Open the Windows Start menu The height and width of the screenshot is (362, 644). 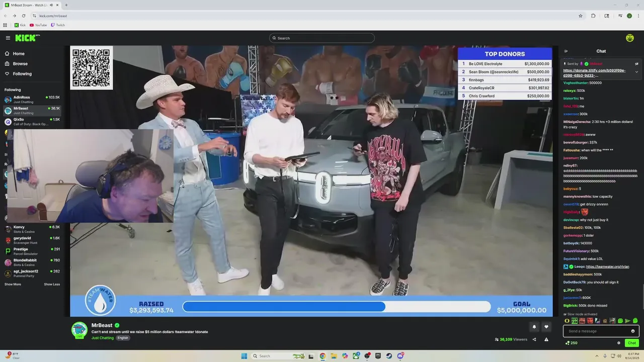point(244,356)
